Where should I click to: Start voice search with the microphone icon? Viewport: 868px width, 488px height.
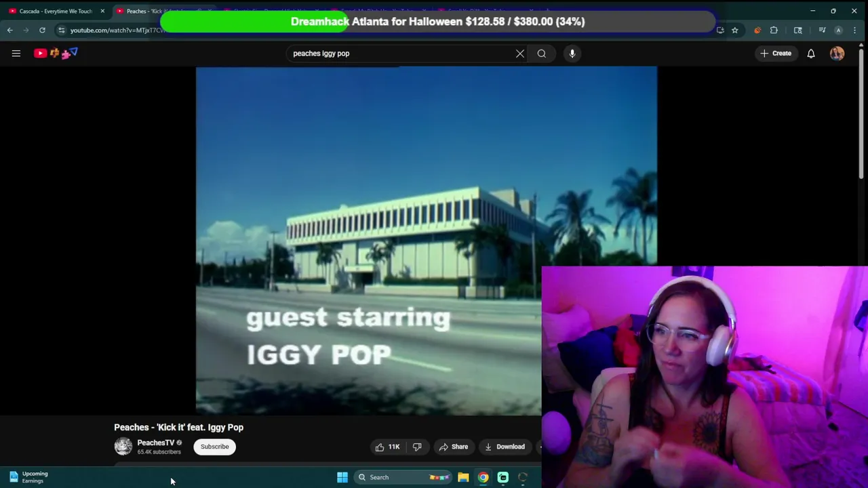(x=572, y=54)
